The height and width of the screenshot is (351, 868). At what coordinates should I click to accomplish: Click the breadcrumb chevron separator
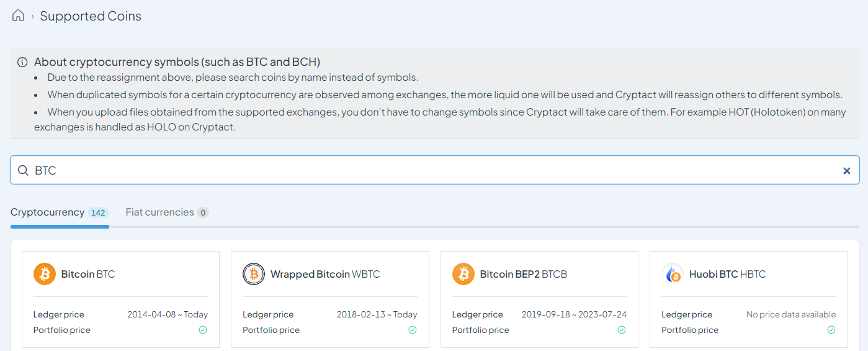(32, 17)
